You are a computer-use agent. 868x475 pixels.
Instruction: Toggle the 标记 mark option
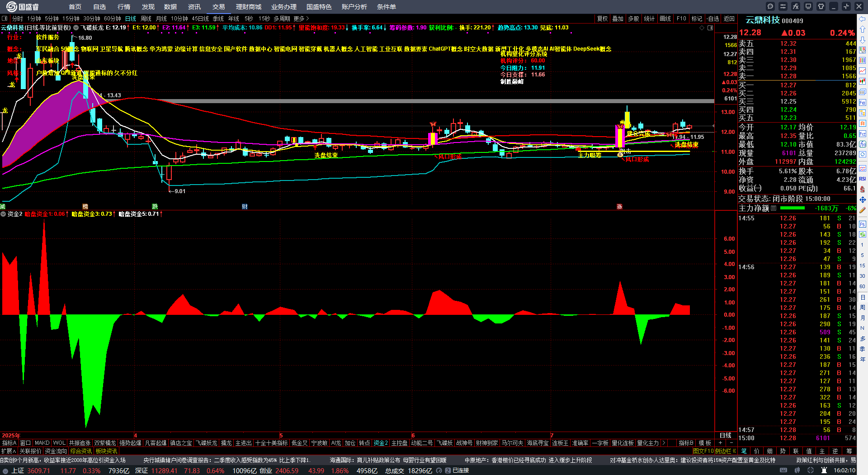point(697,19)
